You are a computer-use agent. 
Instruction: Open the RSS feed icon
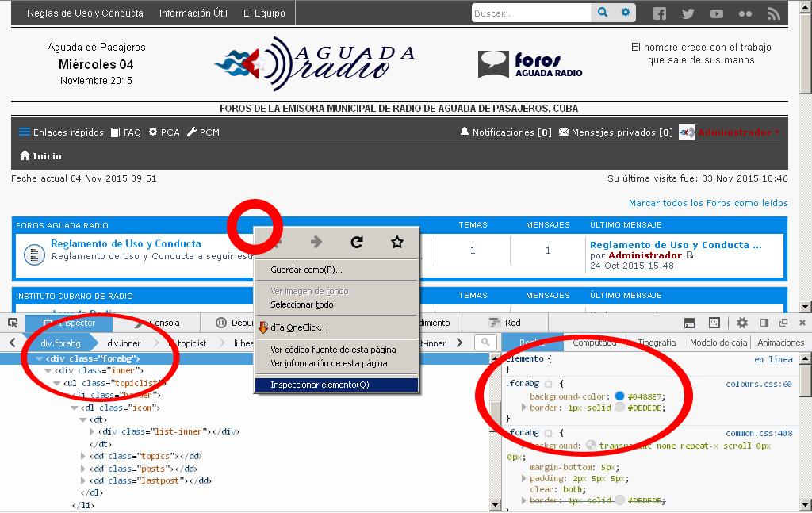click(773, 13)
